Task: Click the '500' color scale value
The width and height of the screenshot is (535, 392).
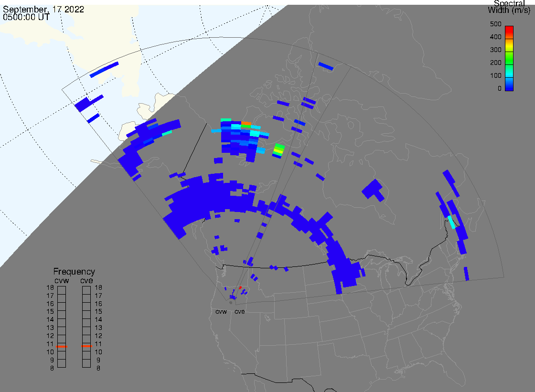Action: tap(495, 24)
